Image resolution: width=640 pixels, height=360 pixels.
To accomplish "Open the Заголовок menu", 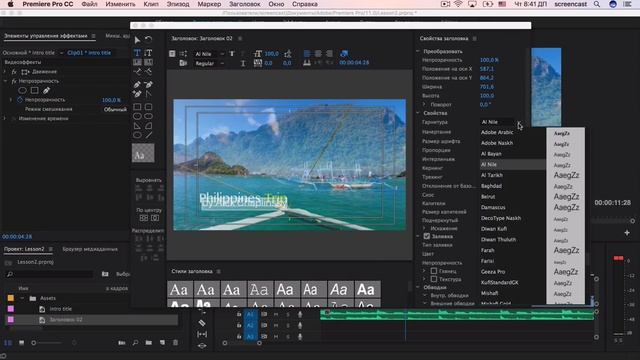I will [x=244, y=4].
